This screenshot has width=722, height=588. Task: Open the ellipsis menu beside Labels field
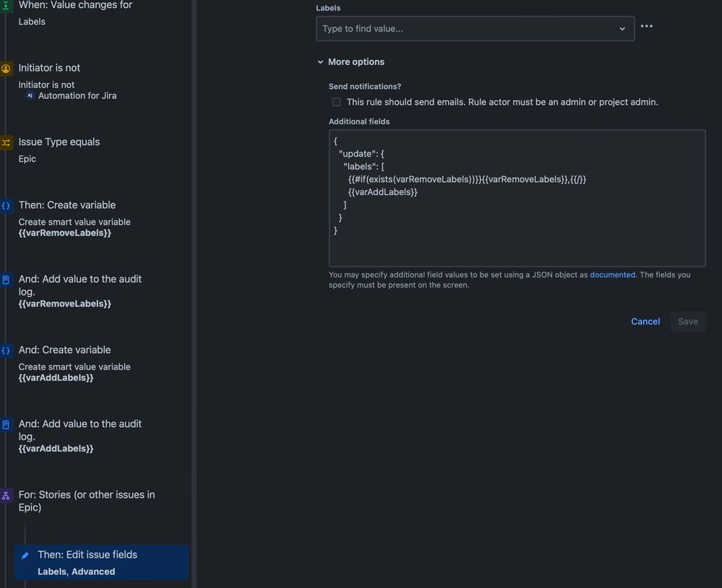(x=646, y=26)
